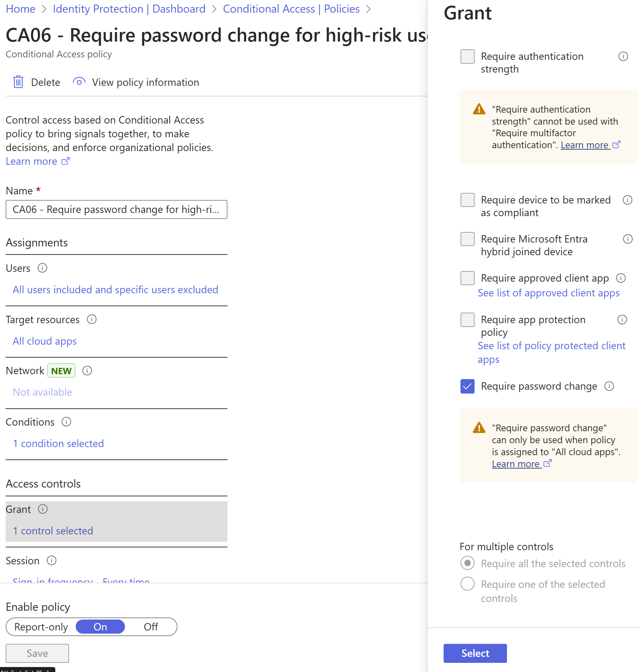Turn the Enable policy toggle Off
This screenshot has height=672, width=639.
[151, 627]
